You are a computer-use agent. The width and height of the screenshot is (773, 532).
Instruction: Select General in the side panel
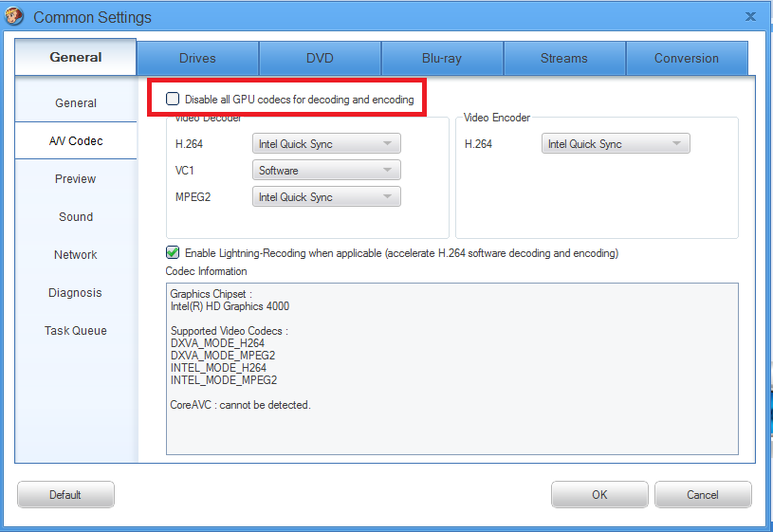click(x=76, y=103)
